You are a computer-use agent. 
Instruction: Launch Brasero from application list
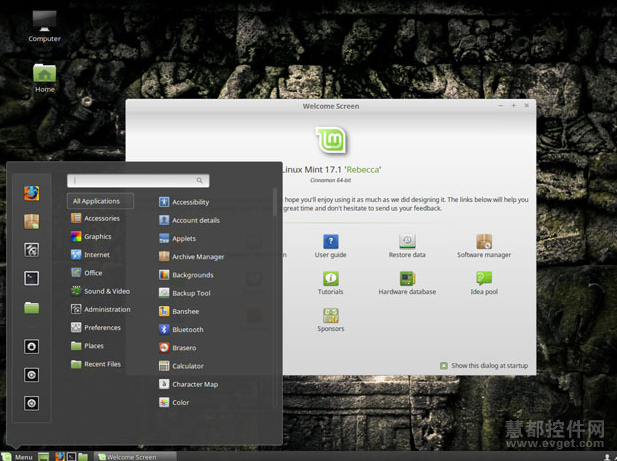point(177,348)
